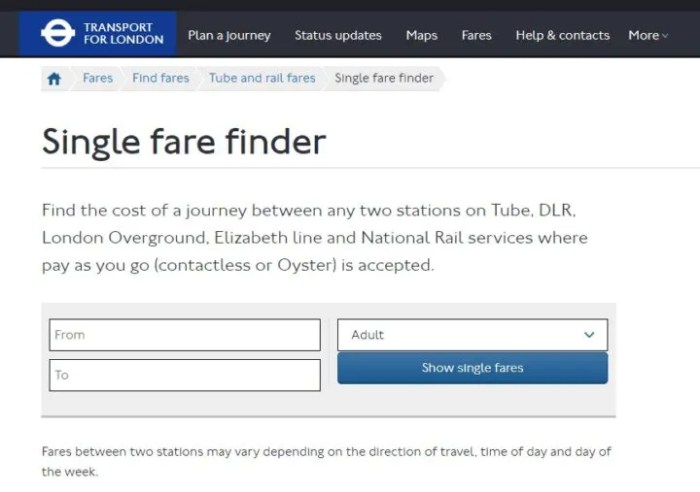This screenshot has height=492, width=700.
Task: Go to the Fares breadcrumb link
Action: (x=98, y=78)
